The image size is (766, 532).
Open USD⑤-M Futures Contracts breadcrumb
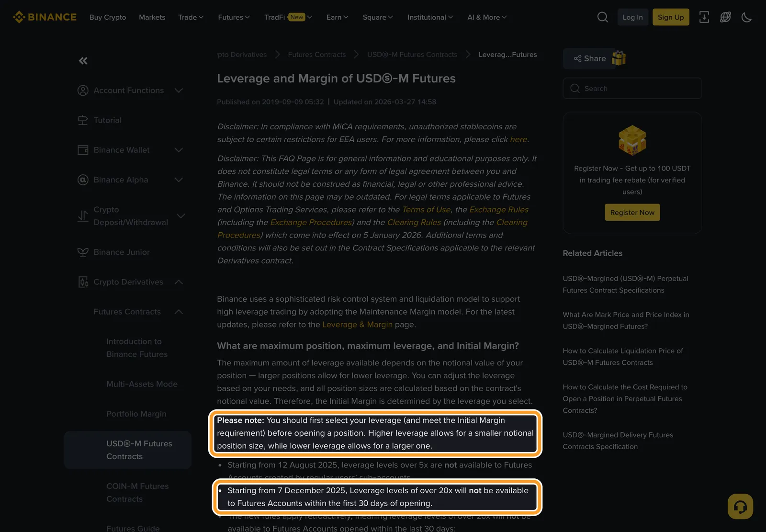(x=412, y=55)
